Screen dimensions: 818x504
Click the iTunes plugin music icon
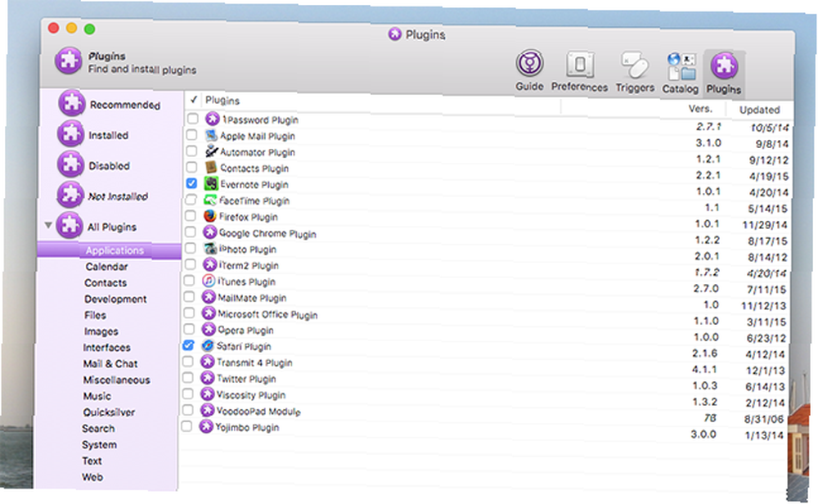pos(209,281)
